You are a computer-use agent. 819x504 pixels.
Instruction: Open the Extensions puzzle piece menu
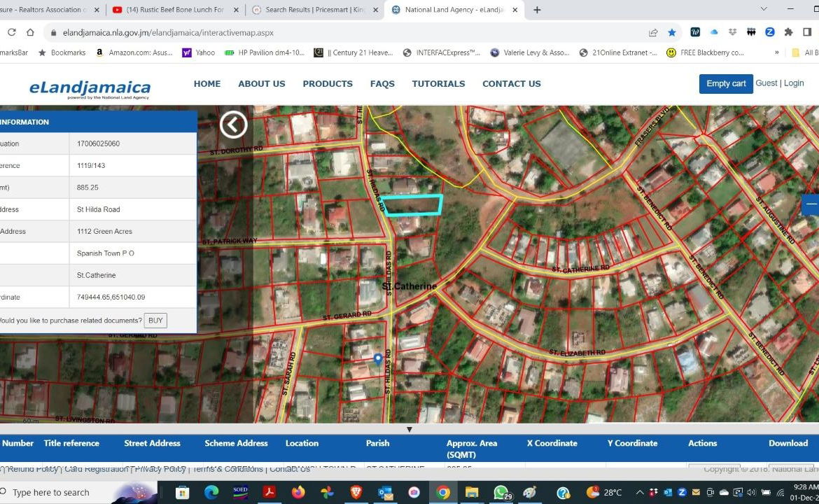[x=788, y=32]
